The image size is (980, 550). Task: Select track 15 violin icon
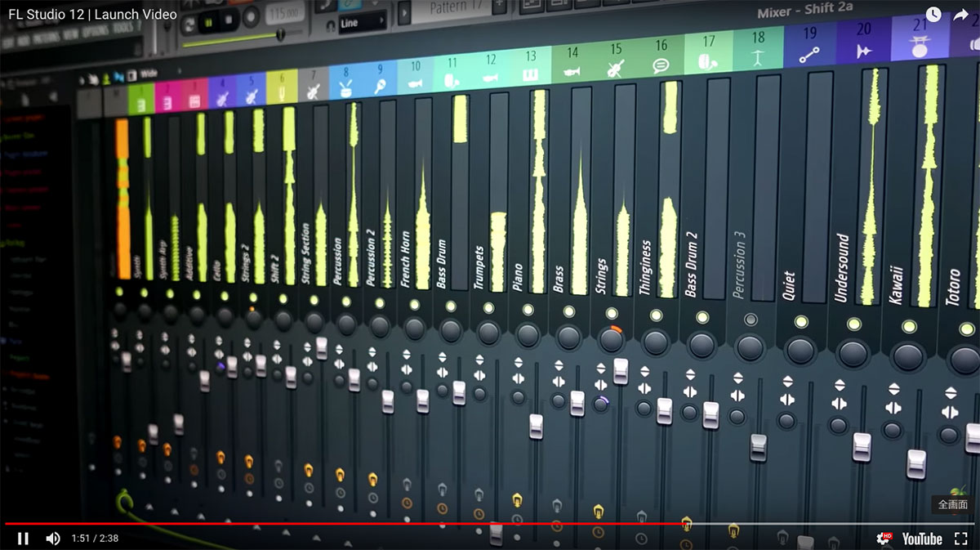pos(616,69)
